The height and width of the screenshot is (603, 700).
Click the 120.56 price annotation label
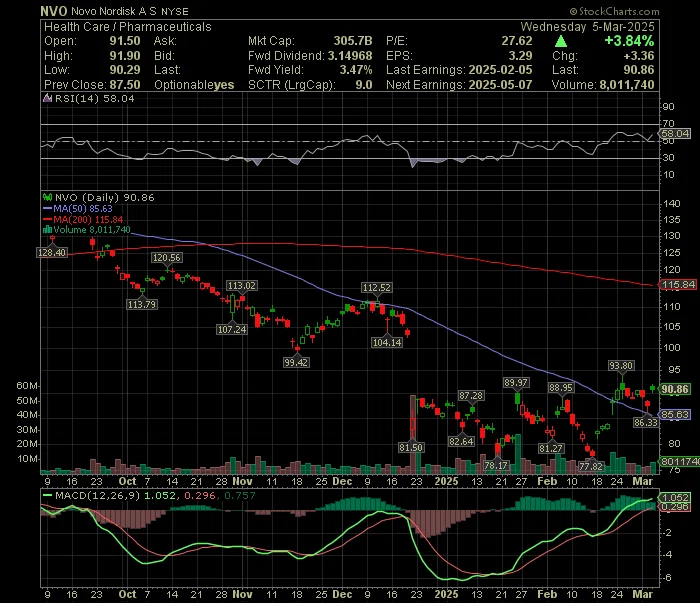[x=167, y=258]
